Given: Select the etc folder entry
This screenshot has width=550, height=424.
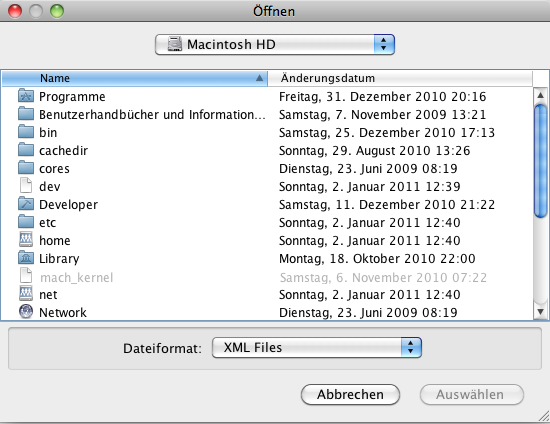Looking at the screenshot, I should 267,222.
